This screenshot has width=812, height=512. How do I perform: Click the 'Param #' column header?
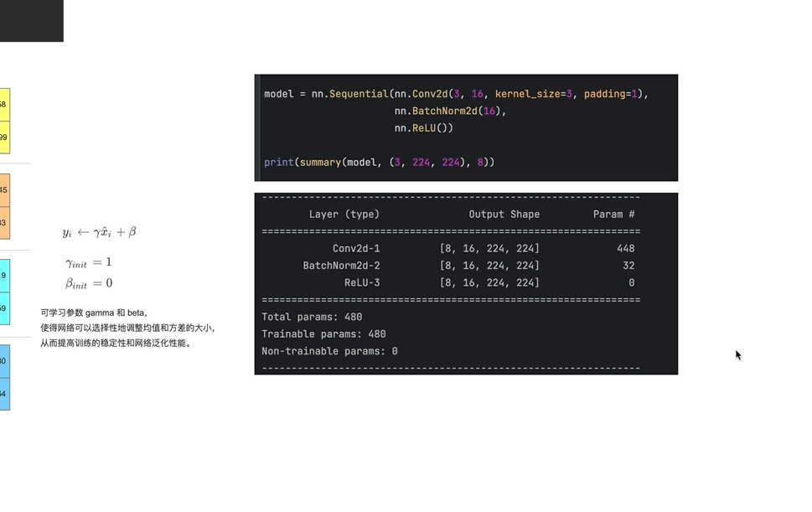click(613, 215)
